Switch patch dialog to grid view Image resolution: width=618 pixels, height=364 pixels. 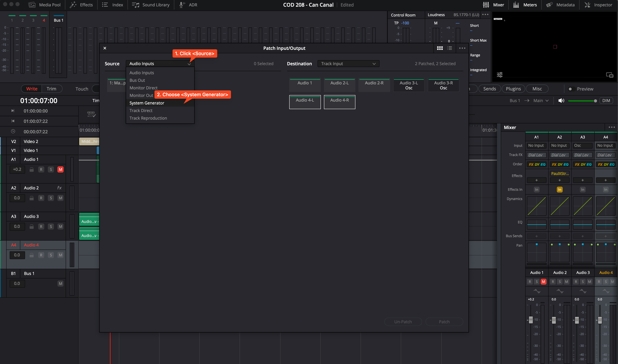[440, 48]
